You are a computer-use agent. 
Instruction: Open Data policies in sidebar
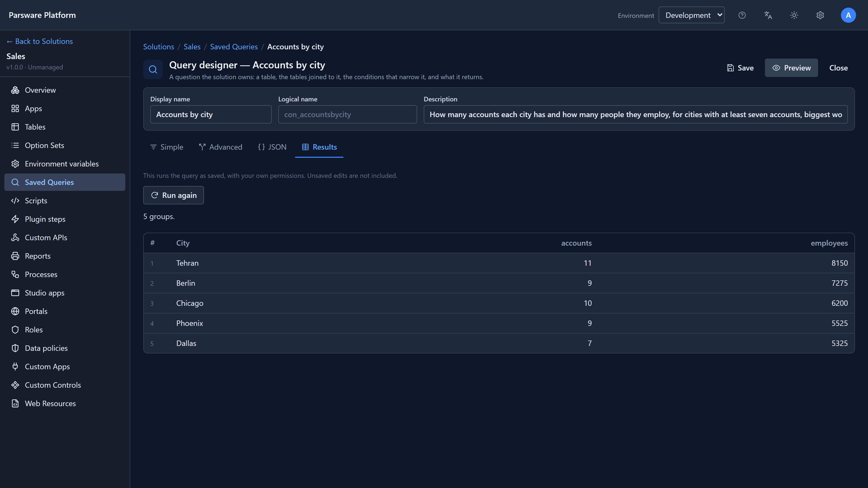[x=65, y=348]
